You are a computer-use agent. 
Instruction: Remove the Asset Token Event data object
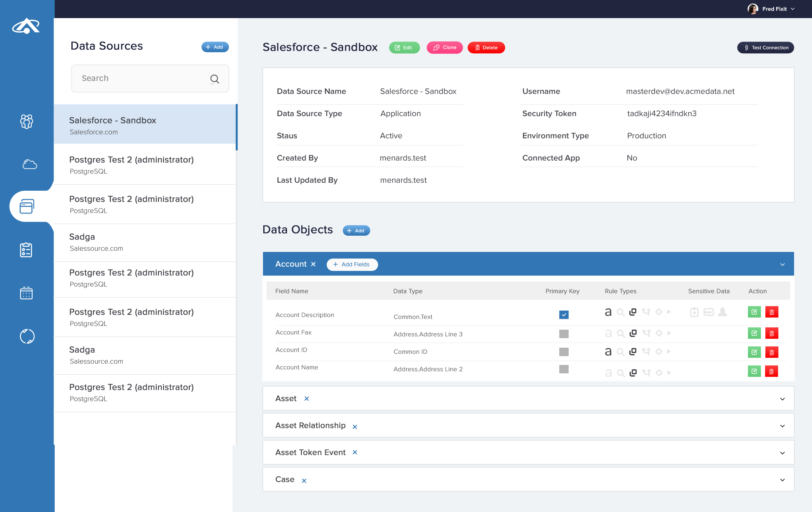click(355, 452)
